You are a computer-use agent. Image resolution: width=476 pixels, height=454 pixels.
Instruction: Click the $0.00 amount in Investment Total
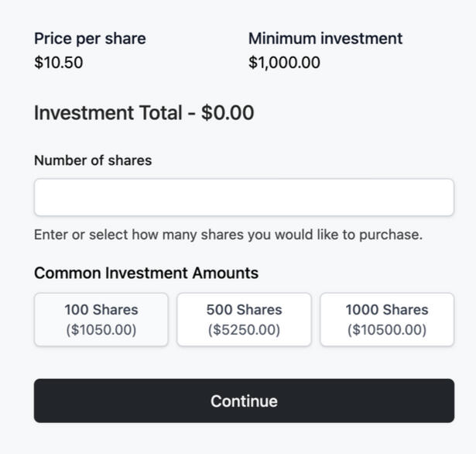click(x=228, y=113)
